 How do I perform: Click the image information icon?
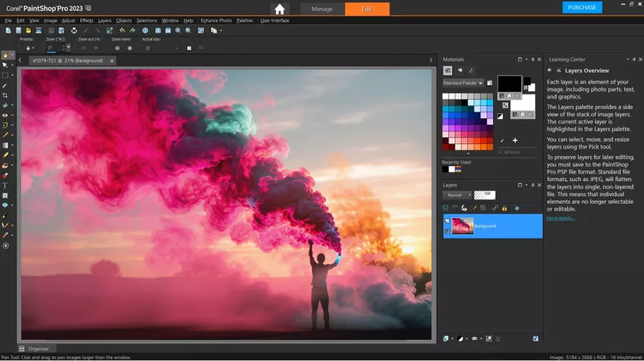click(x=145, y=30)
